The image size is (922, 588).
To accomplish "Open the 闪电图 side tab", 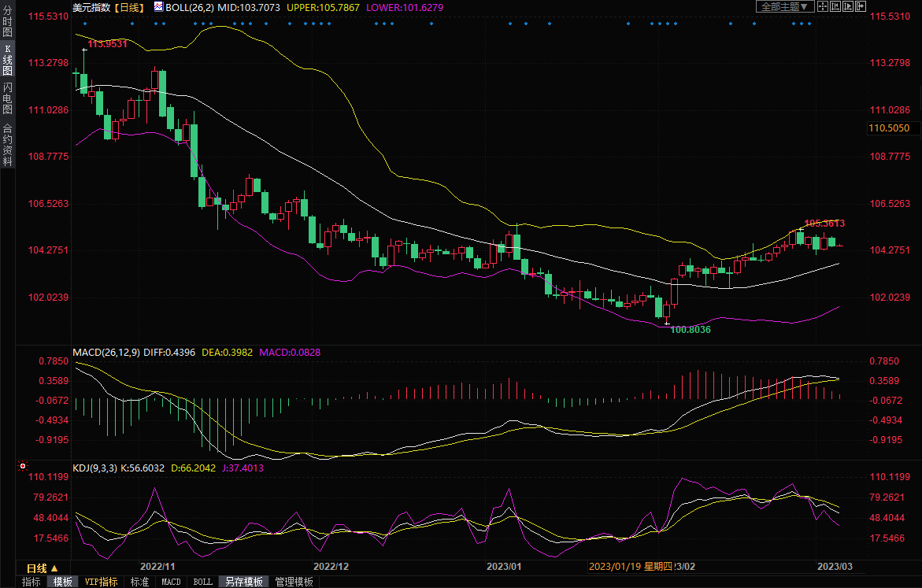I will click(7, 98).
